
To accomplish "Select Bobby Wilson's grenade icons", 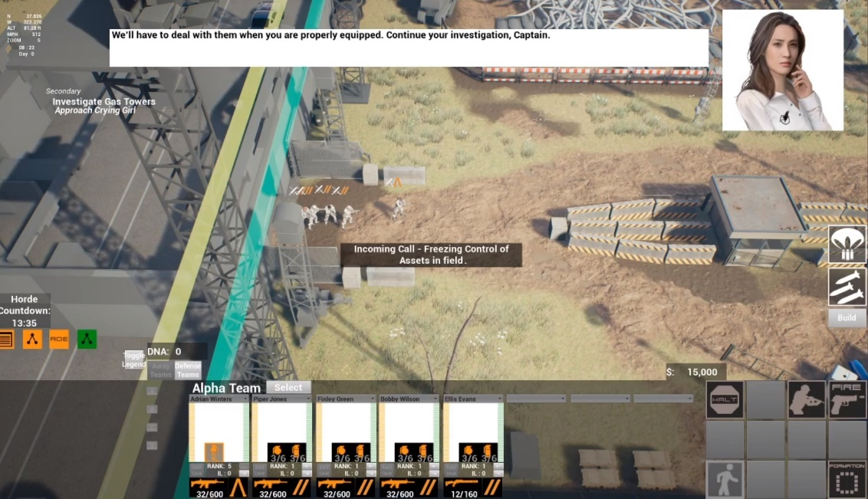I will (414, 452).
